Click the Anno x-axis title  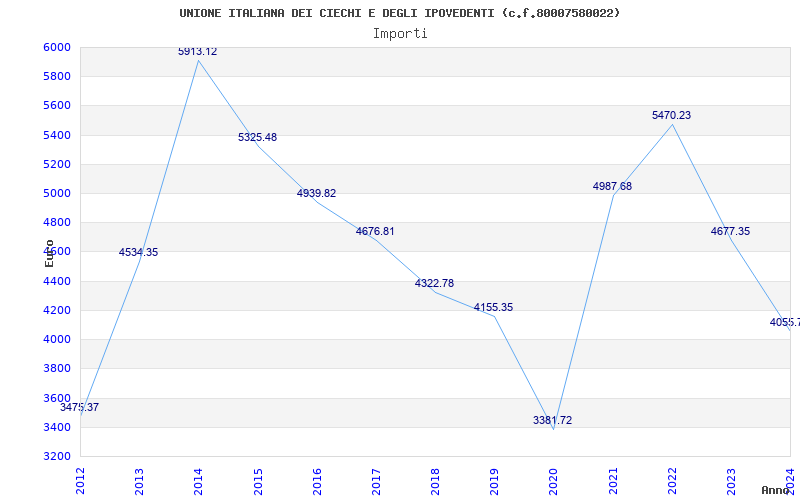click(x=775, y=490)
